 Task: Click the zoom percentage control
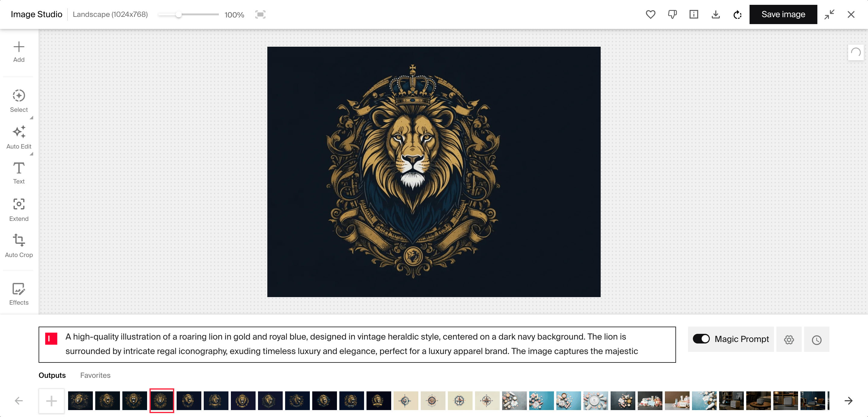pos(234,14)
